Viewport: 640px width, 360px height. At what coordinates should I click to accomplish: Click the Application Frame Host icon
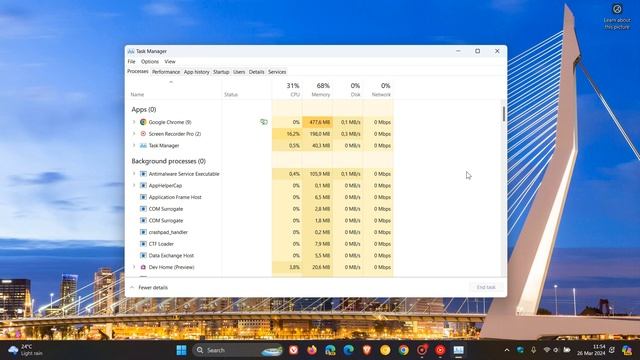[x=143, y=197]
